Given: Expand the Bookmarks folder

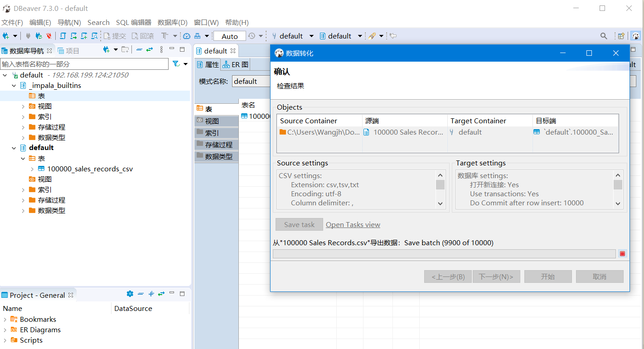Looking at the screenshot, I should 5,320.
